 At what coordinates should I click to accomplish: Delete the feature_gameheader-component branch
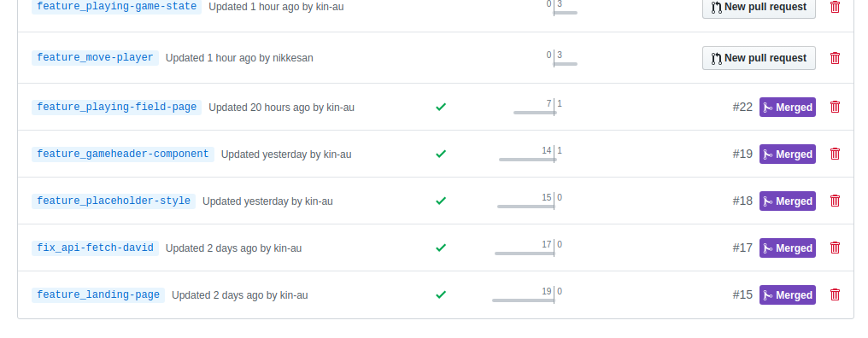(835, 154)
